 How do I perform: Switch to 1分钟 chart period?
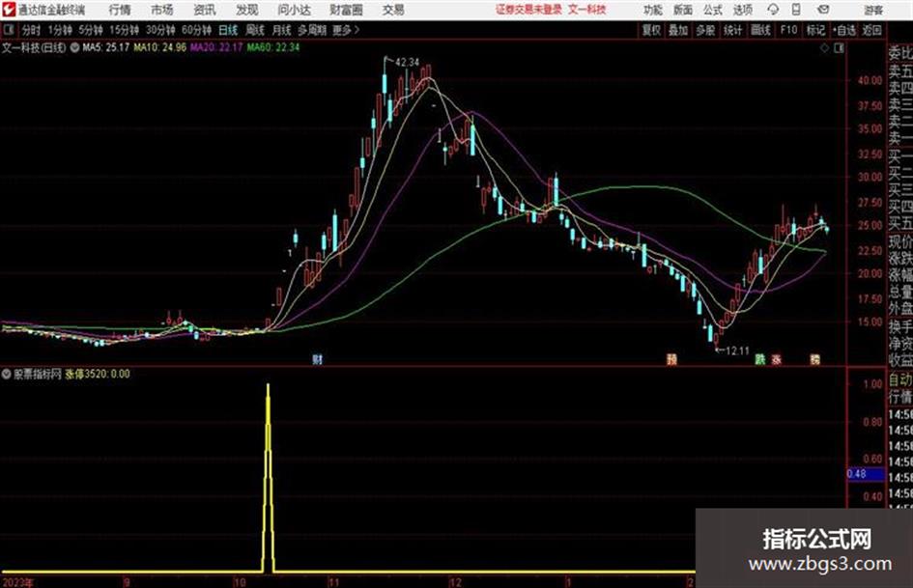coord(59,30)
